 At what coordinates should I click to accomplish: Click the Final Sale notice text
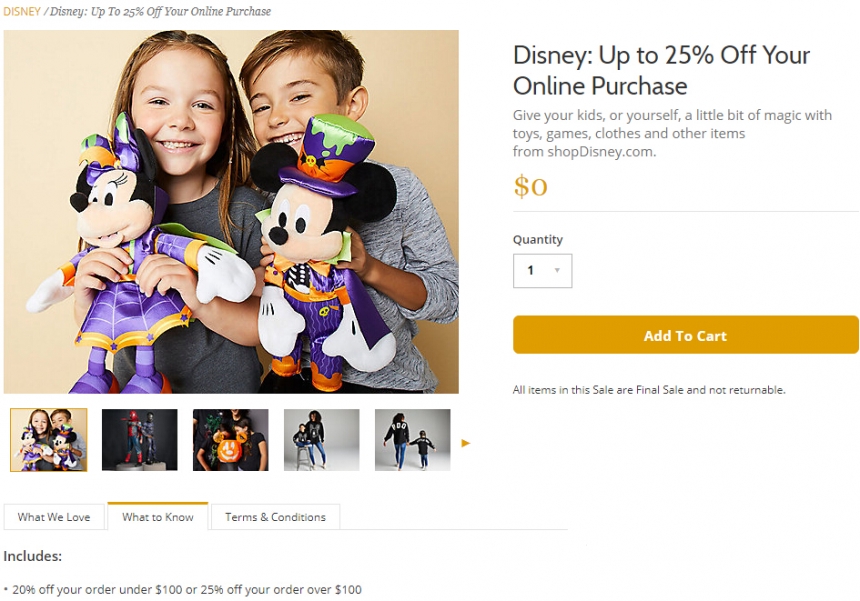(x=648, y=390)
